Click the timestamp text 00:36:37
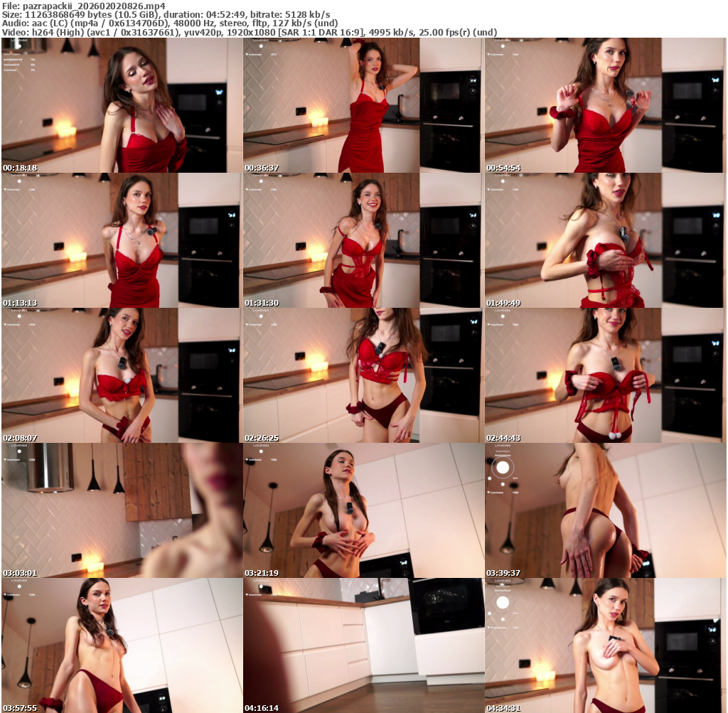This screenshot has width=728, height=713. 262,168
